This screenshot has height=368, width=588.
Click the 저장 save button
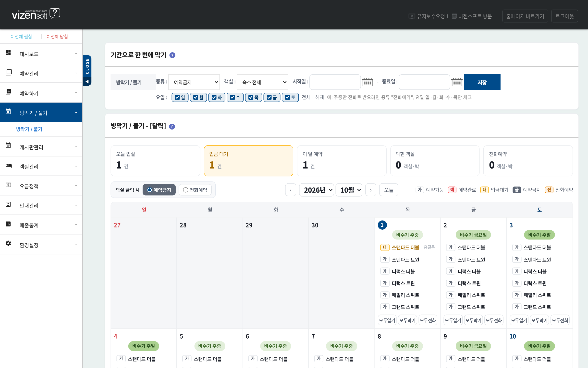tap(482, 82)
